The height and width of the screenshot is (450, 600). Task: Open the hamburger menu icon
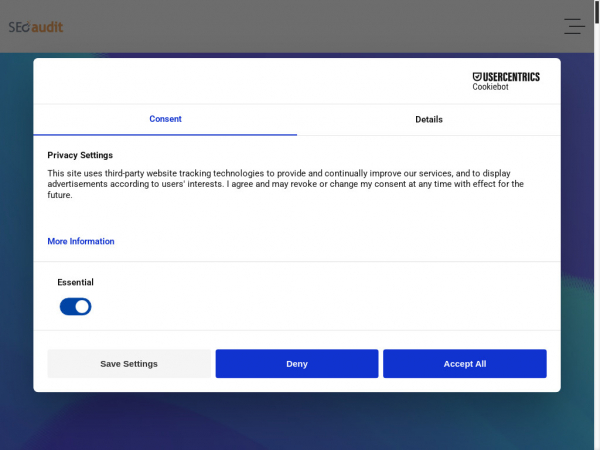(574, 26)
